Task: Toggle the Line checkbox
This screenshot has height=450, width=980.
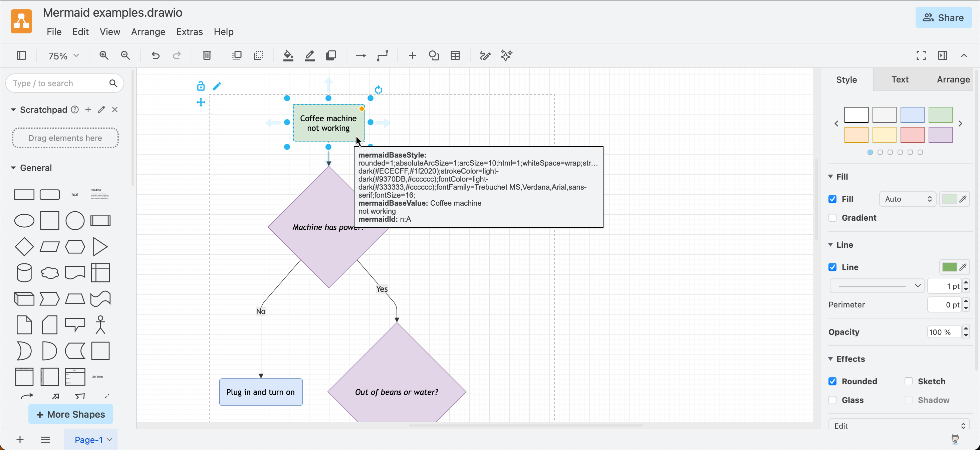Action: [832, 267]
